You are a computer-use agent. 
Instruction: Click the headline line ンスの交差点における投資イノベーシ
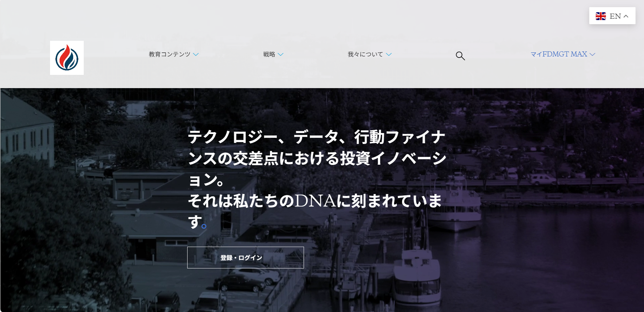coord(317,159)
